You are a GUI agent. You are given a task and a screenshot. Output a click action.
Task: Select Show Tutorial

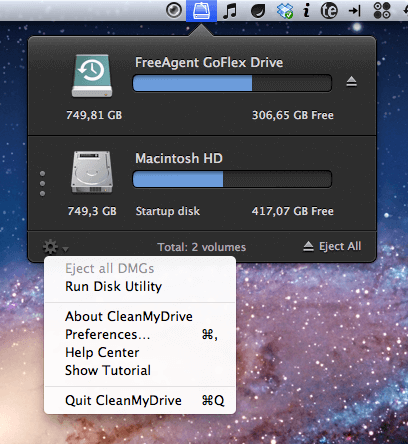click(x=108, y=370)
